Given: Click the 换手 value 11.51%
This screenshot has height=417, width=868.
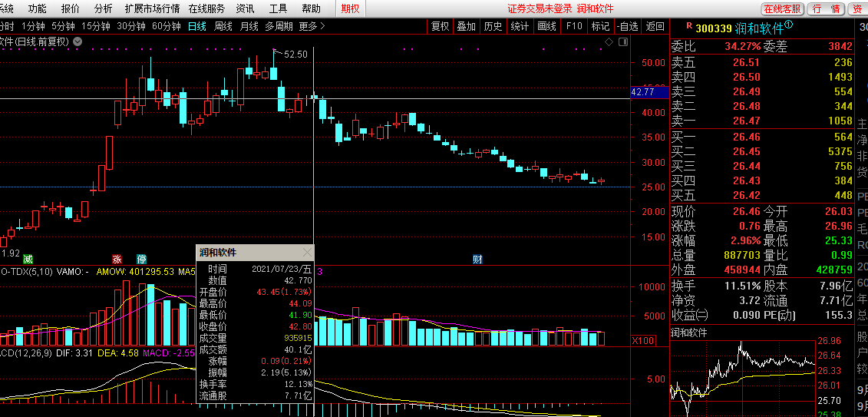Looking at the screenshot, I should 744,286.
